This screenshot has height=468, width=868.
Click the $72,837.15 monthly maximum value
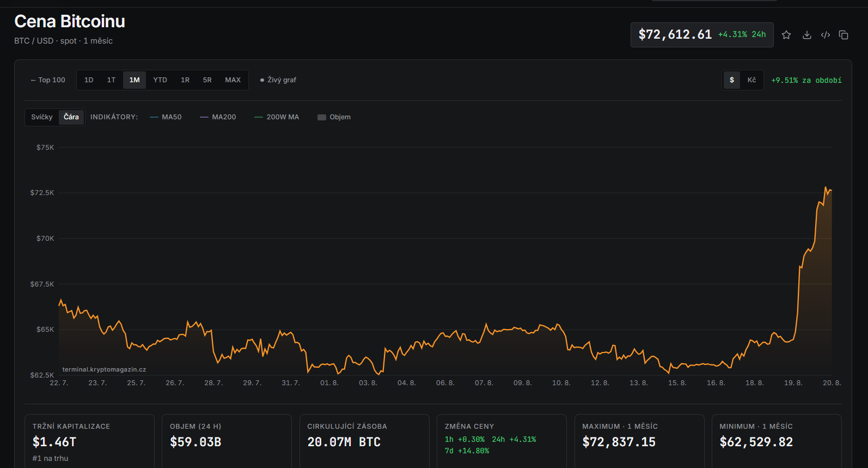pos(619,442)
